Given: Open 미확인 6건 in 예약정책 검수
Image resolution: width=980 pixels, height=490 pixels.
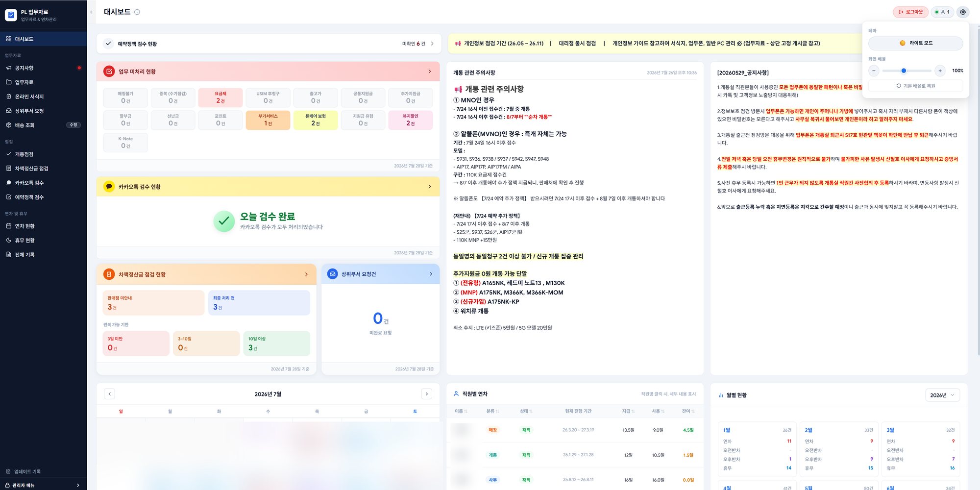Looking at the screenshot, I should [x=418, y=44].
